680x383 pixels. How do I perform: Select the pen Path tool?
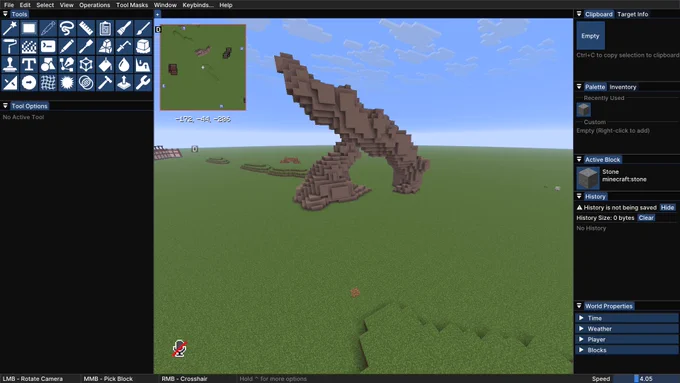point(67,65)
